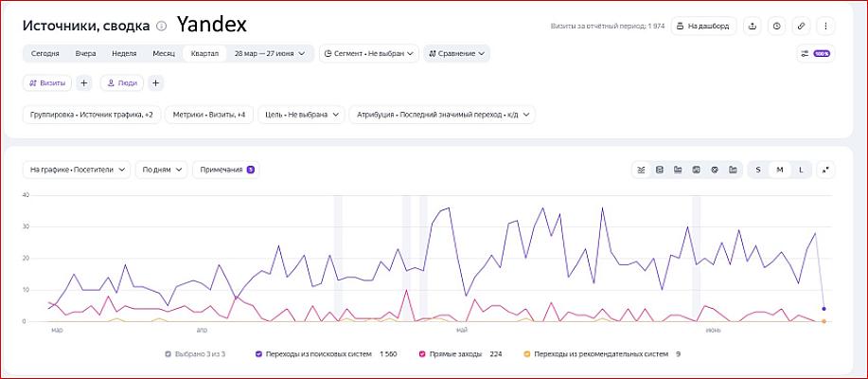Image resolution: width=868 pixels, height=379 pixels.
Task: Click the Визиты за отчётный период: 1 974 text
Action: click(608, 26)
